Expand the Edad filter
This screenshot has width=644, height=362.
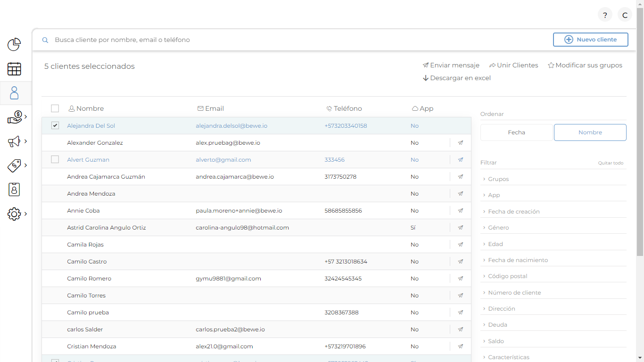pyautogui.click(x=553, y=244)
